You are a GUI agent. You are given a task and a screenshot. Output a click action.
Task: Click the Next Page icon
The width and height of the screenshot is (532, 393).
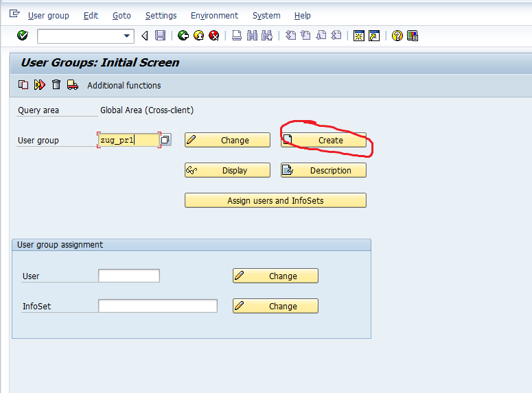pyautogui.click(x=321, y=36)
